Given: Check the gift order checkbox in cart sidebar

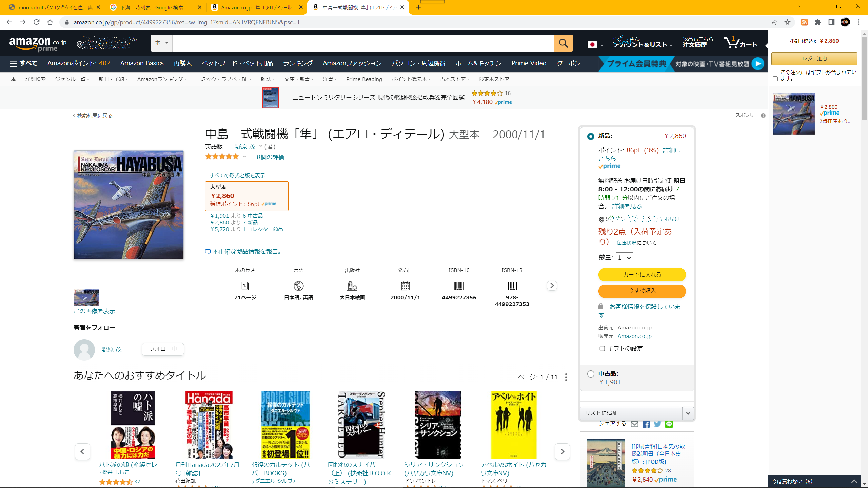Looking at the screenshot, I should [775, 79].
